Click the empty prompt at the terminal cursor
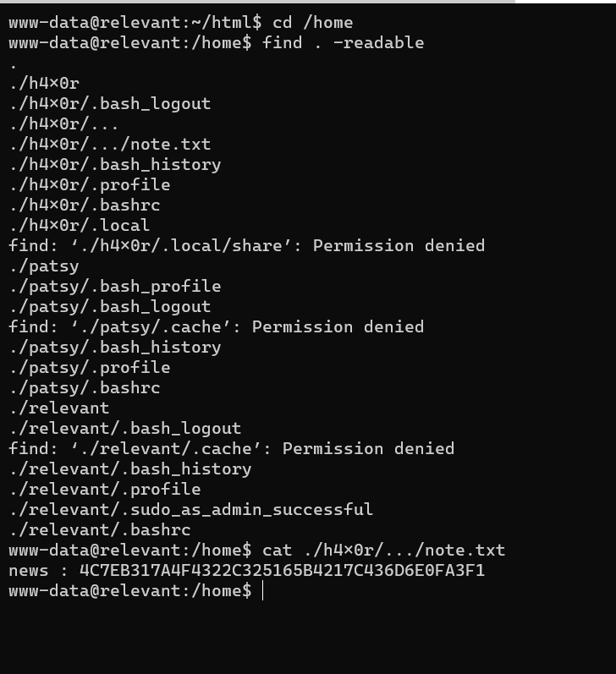The image size is (616, 674). pos(263,591)
